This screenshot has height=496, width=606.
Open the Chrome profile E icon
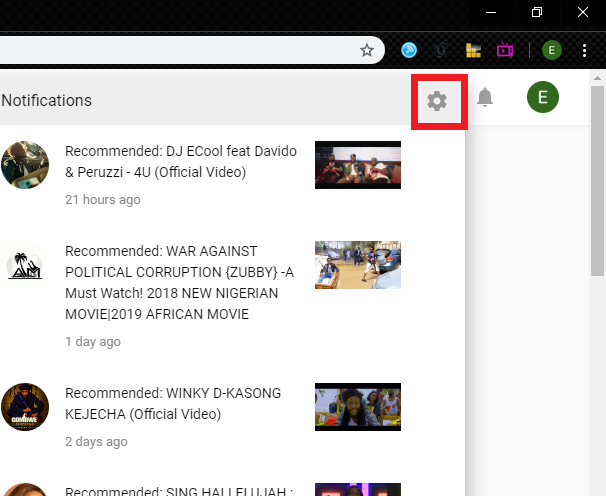point(552,50)
